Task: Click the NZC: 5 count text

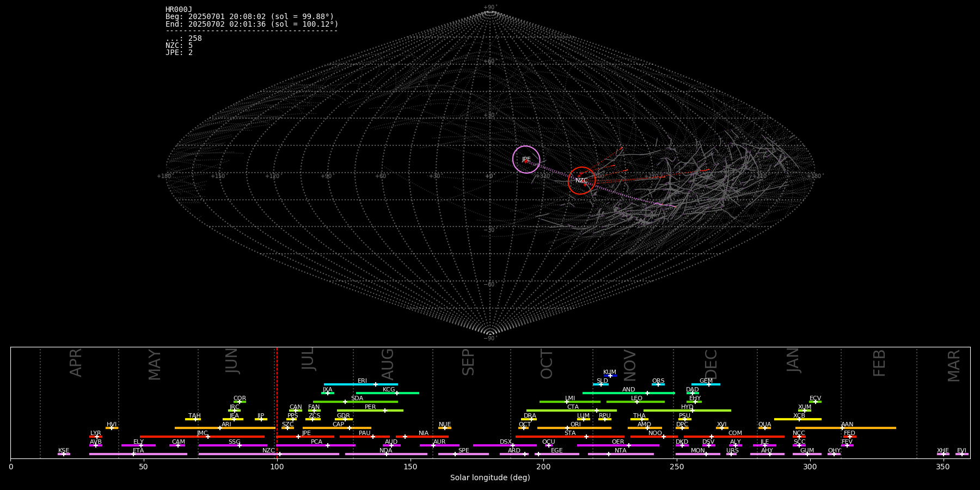Action: (x=179, y=45)
